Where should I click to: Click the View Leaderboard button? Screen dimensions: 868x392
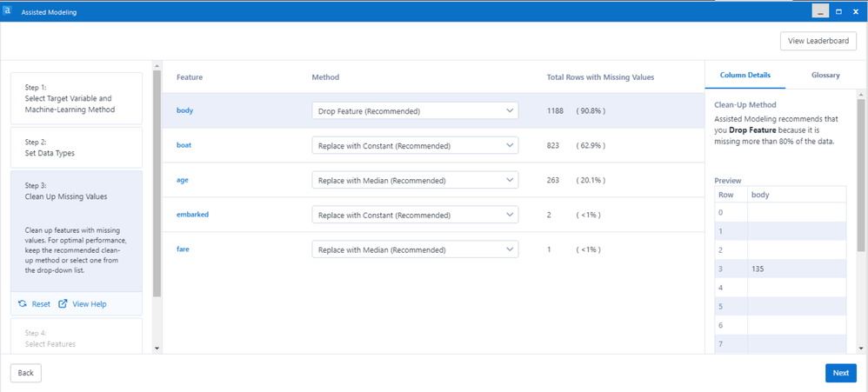tap(818, 41)
